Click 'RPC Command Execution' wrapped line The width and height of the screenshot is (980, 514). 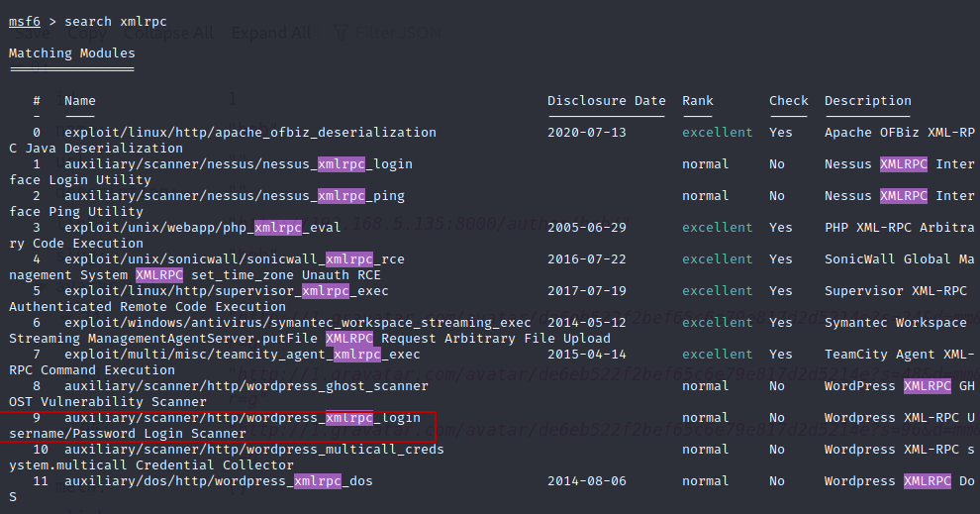(x=92, y=370)
